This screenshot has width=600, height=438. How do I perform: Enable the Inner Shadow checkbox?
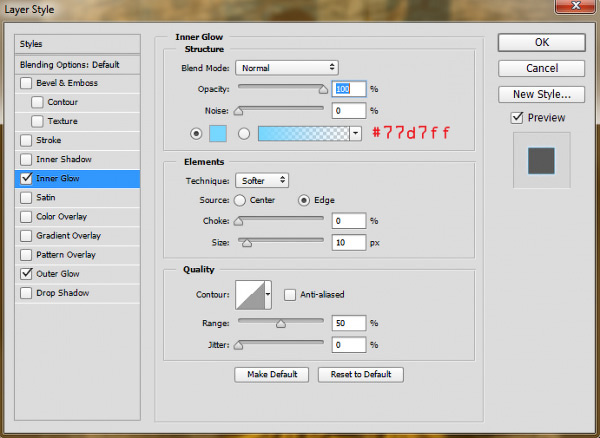[x=26, y=160]
